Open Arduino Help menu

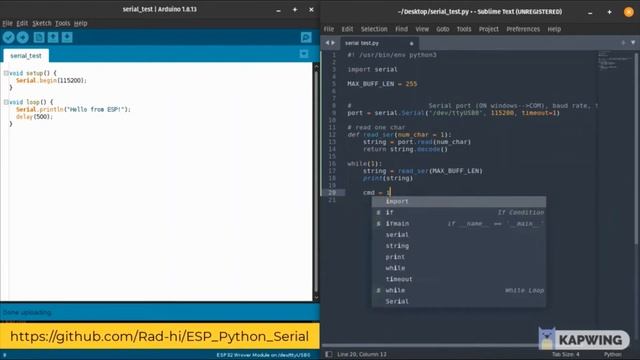point(80,23)
